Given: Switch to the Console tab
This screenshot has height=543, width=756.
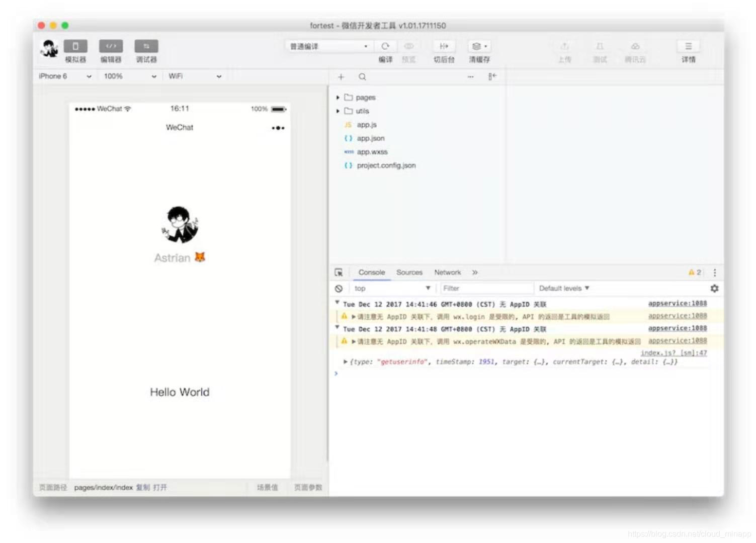Looking at the screenshot, I should pos(372,273).
